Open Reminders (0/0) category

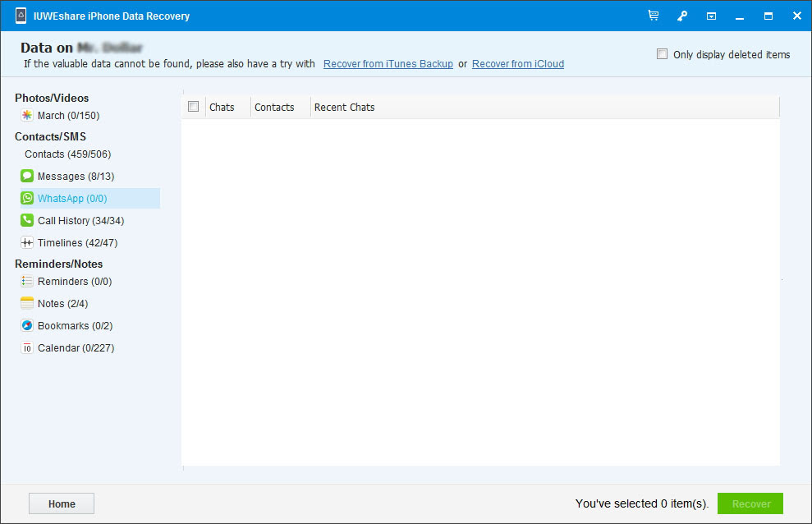pos(75,282)
